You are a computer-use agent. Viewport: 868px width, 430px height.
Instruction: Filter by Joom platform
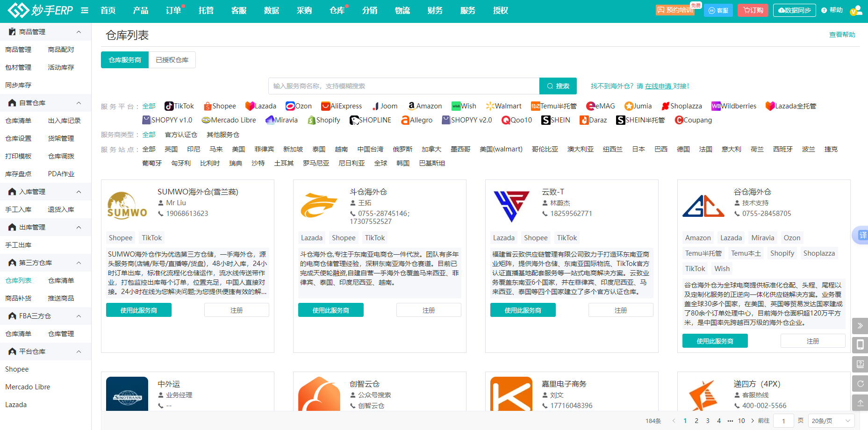point(385,106)
